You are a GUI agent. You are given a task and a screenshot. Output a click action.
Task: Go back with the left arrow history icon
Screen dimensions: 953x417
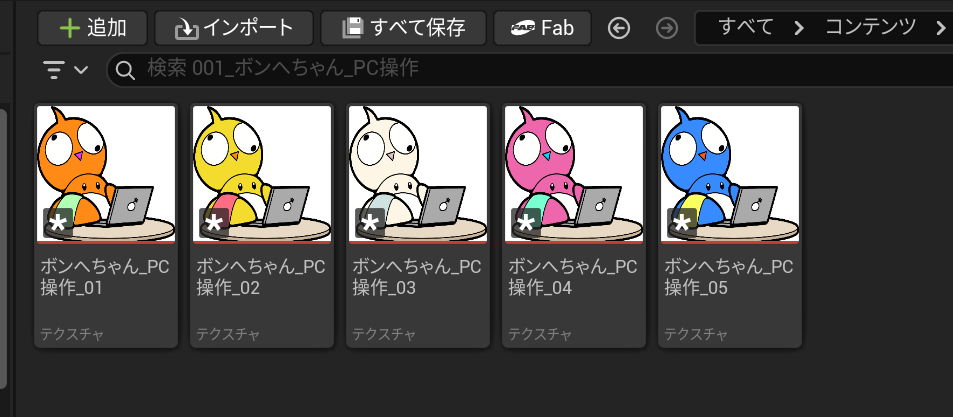pos(619,28)
